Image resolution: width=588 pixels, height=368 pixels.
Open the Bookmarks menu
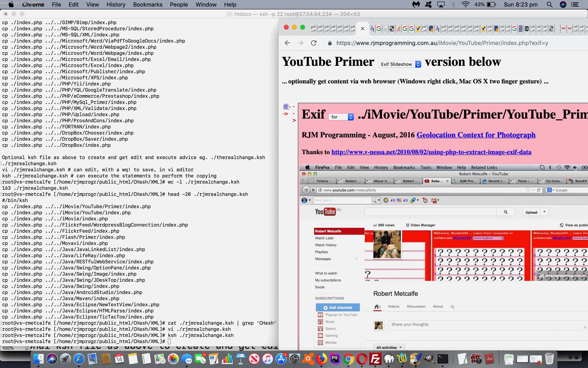point(147,5)
